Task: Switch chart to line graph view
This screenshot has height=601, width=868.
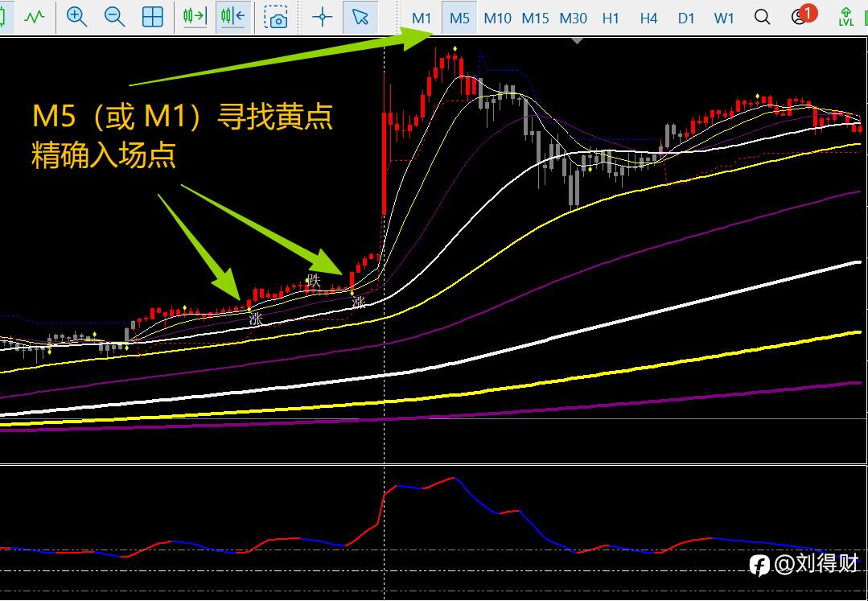Action: pos(35,17)
